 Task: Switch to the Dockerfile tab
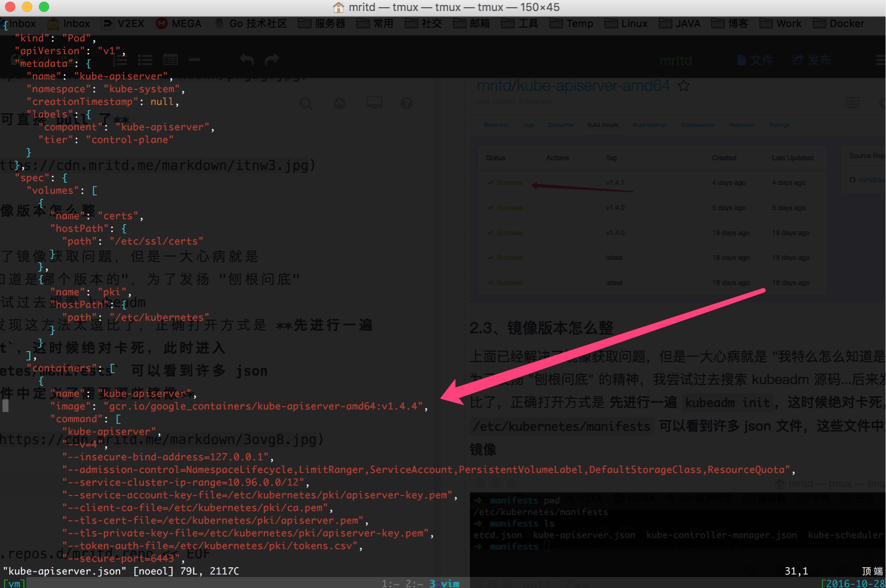[561, 125]
